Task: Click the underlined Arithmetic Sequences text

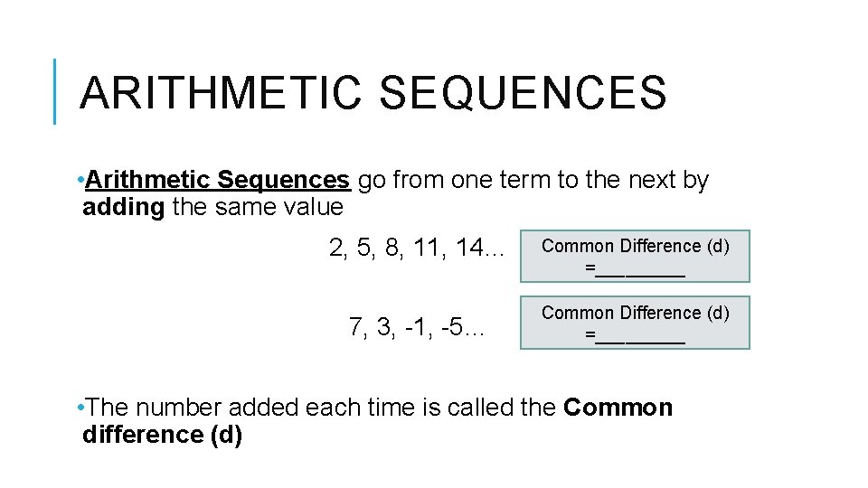Action: coord(217,181)
